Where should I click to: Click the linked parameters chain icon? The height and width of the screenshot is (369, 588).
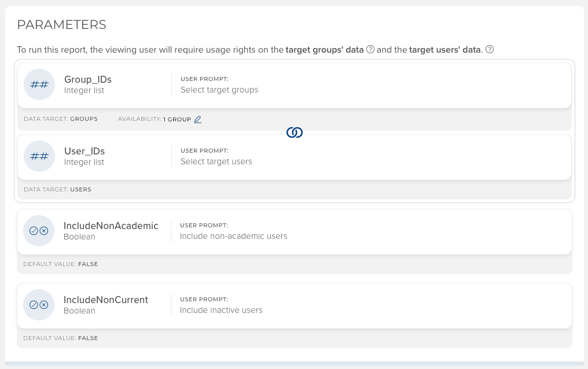coord(294,133)
